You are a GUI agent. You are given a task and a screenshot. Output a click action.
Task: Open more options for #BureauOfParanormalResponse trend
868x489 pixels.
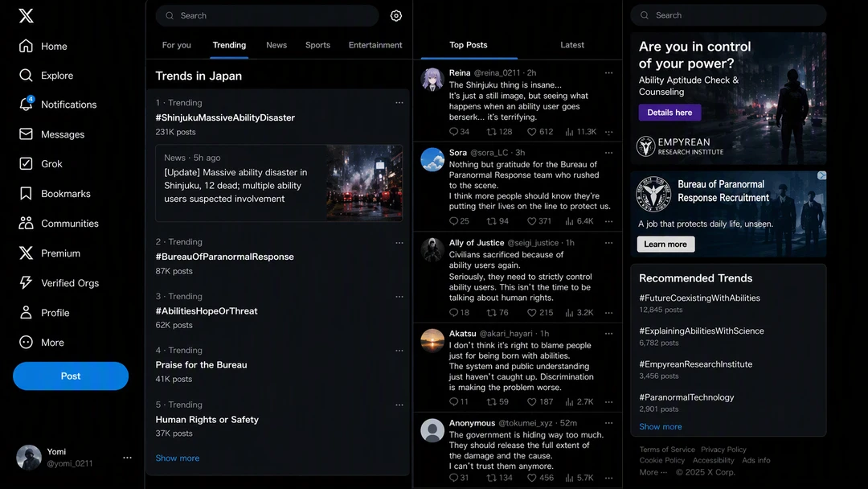[x=399, y=243]
